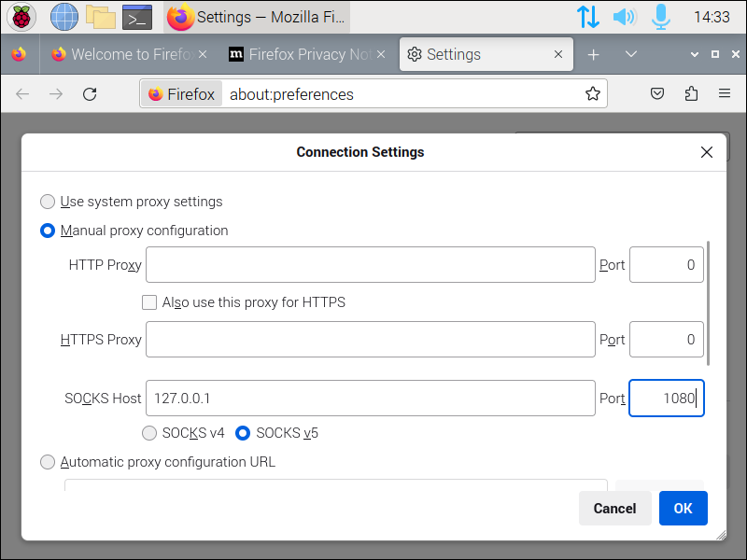This screenshot has height=560, width=747.
Task: Select the SOCKS v4 radio button
Action: coord(149,433)
